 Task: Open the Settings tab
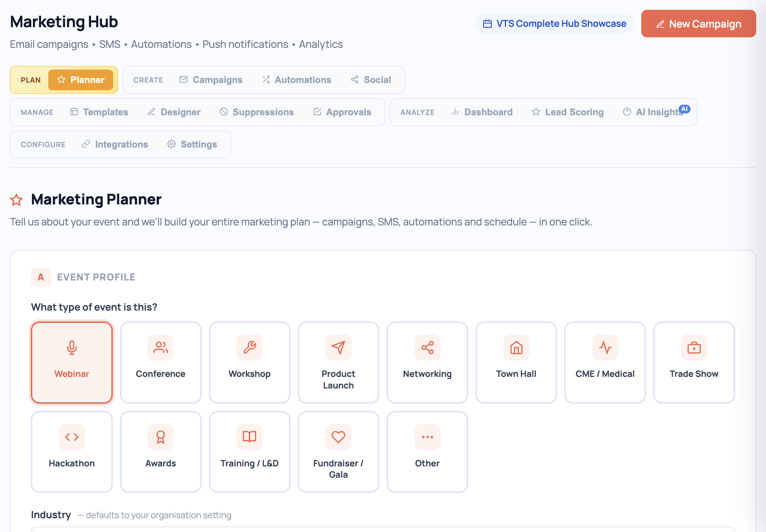tap(192, 144)
